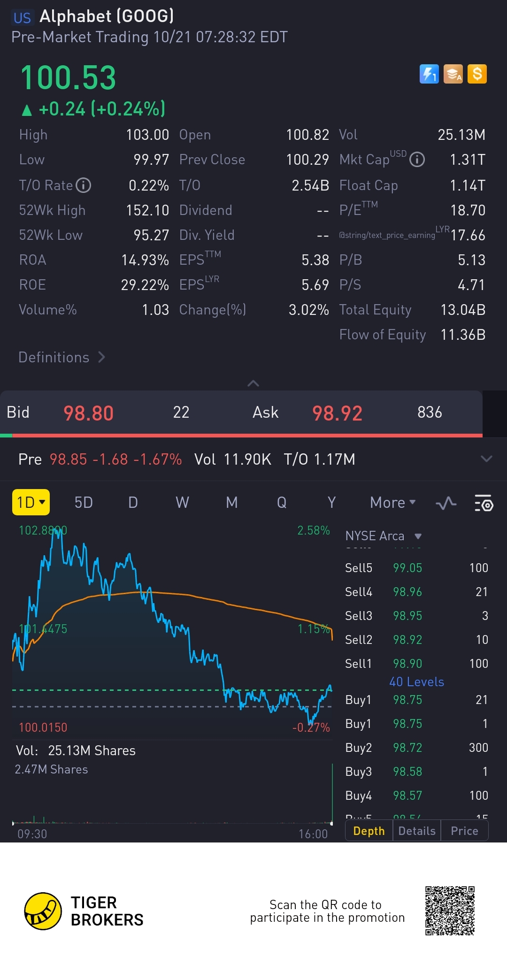The image size is (507, 980).
Task: Switch chart to Q timeframe
Action: [x=282, y=503]
